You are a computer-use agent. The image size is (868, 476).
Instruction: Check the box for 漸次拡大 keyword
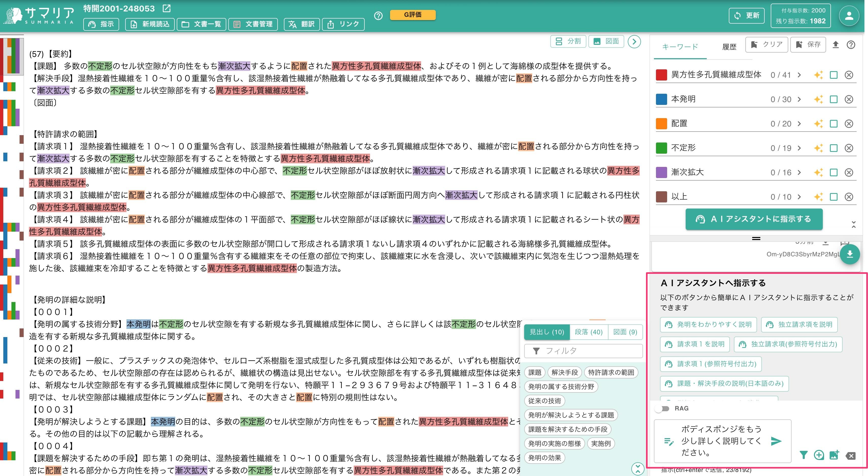[833, 172]
